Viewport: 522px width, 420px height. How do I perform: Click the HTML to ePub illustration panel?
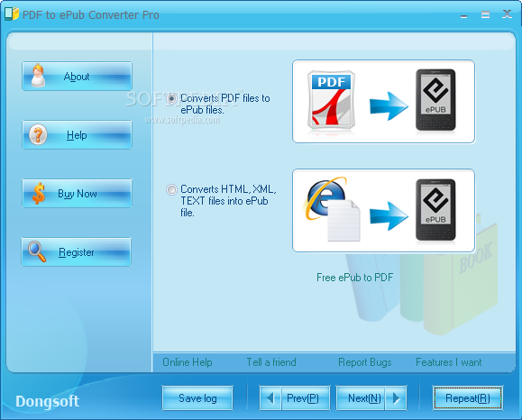383,211
